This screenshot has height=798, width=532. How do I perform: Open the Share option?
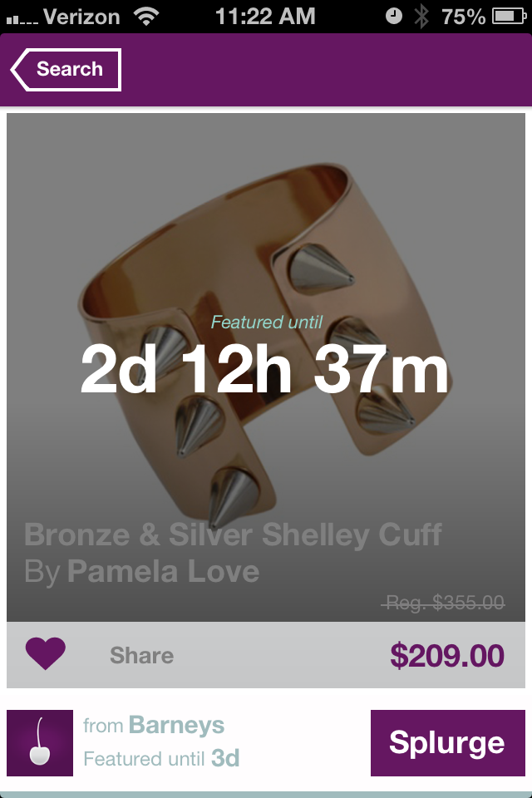(141, 656)
